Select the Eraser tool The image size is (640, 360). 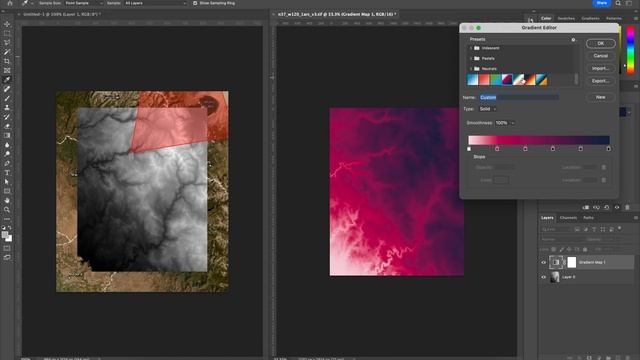[7, 126]
